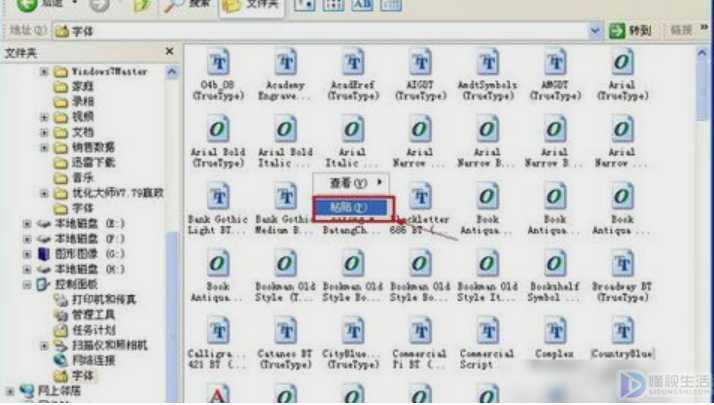Click the font list scrollbar up arrow

coord(702,53)
